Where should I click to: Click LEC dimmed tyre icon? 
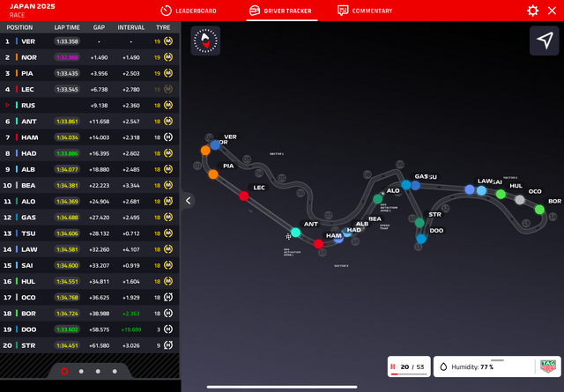pos(168,89)
